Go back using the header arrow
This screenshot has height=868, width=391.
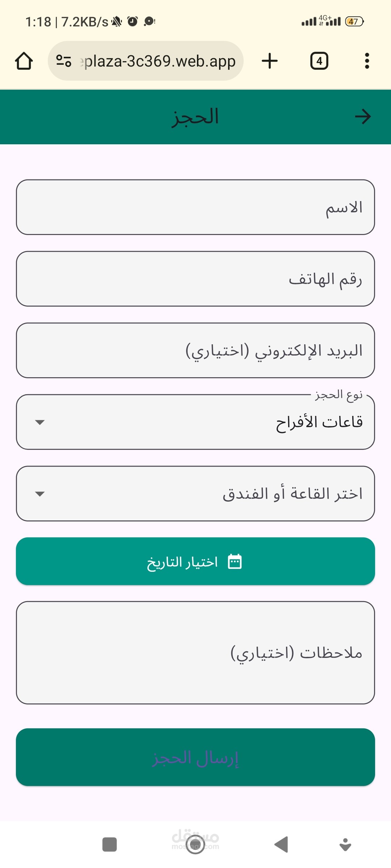click(363, 117)
